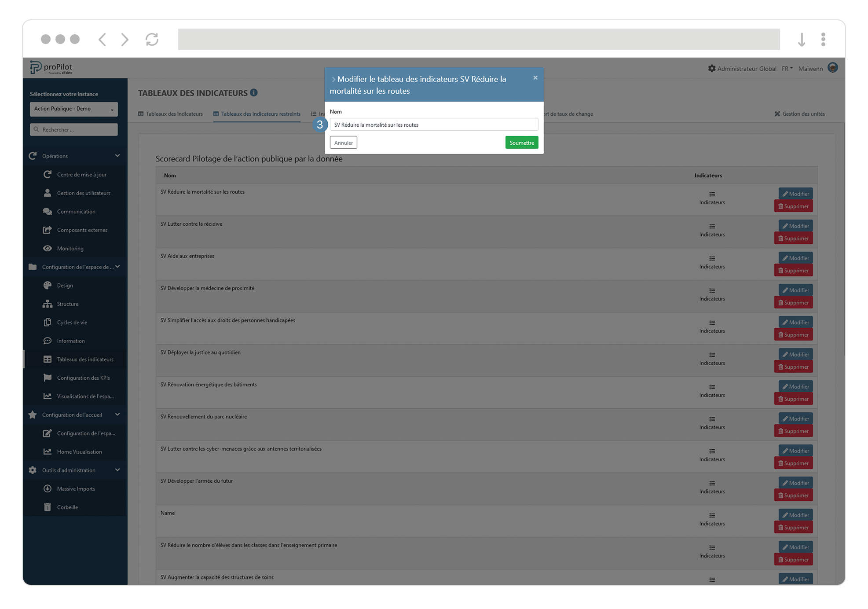Click the Design palette icon in sidebar
The width and height of the screenshot is (868, 609).
coord(48,286)
